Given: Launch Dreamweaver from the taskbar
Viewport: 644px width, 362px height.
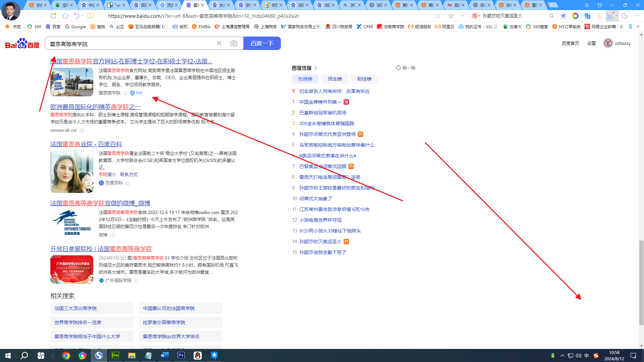Looking at the screenshot, I should pos(115,355).
